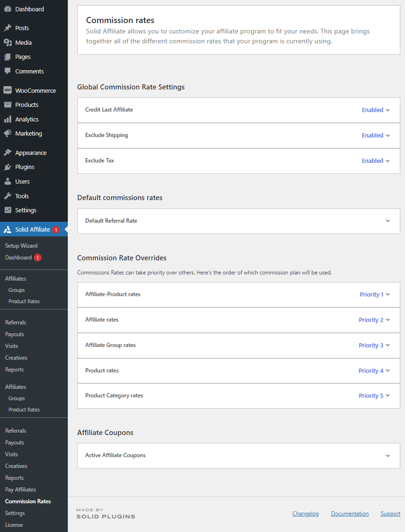The height and width of the screenshot is (532, 405).
Task: Open the Changelog link in footer
Action: 305,514
